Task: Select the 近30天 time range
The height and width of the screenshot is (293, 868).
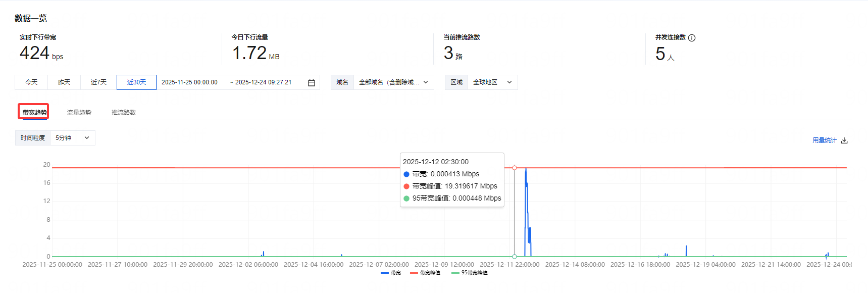Action: click(136, 82)
